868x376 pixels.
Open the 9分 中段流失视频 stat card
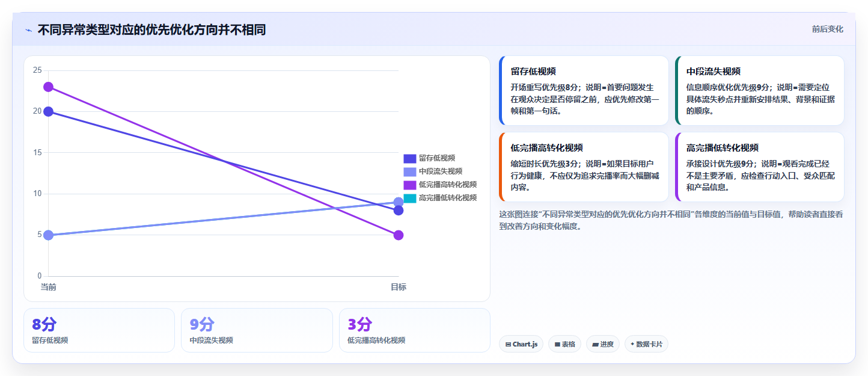pyautogui.click(x=257, y=330)
